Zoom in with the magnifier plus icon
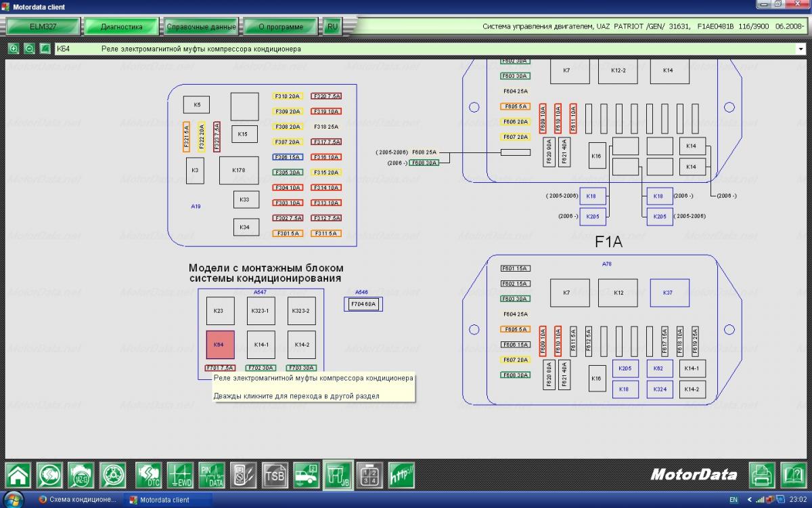The height and width of the screenshot is (508, 812). (x=14, y=49)
